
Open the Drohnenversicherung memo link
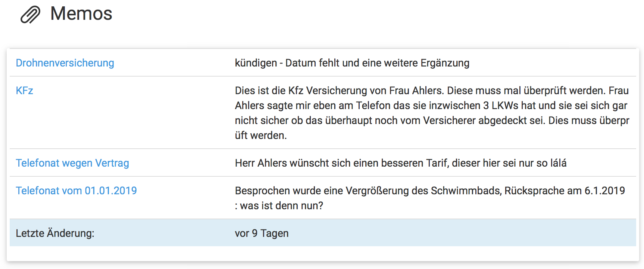click(65, 63)
